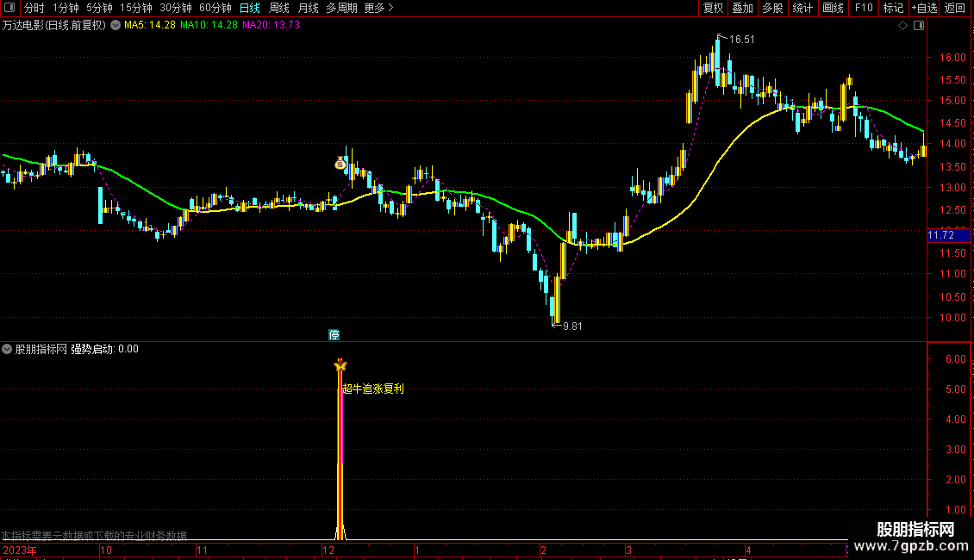Click 返回 to go back
Image resolution: width=974 pixels, height=560 pixels.
pos(955,8)
